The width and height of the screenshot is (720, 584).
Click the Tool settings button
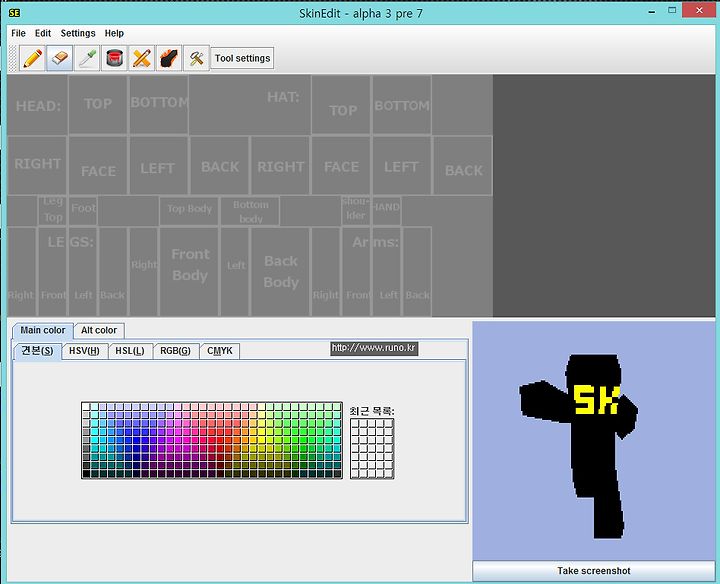242,58
